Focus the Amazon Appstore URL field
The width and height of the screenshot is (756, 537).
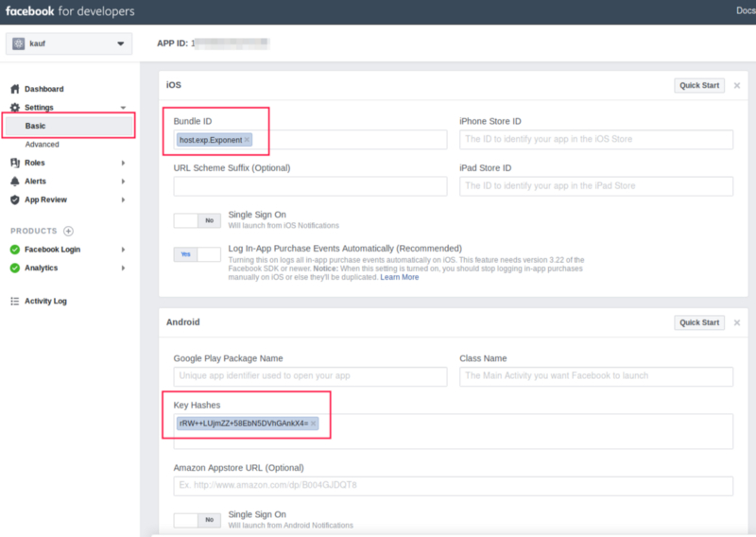pos(454,486)
